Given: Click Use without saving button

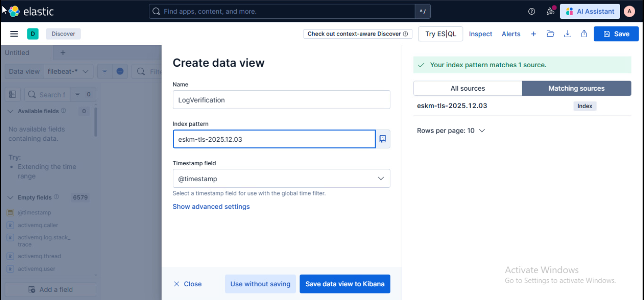Looking at the screenshot, I should click(260, 284).
